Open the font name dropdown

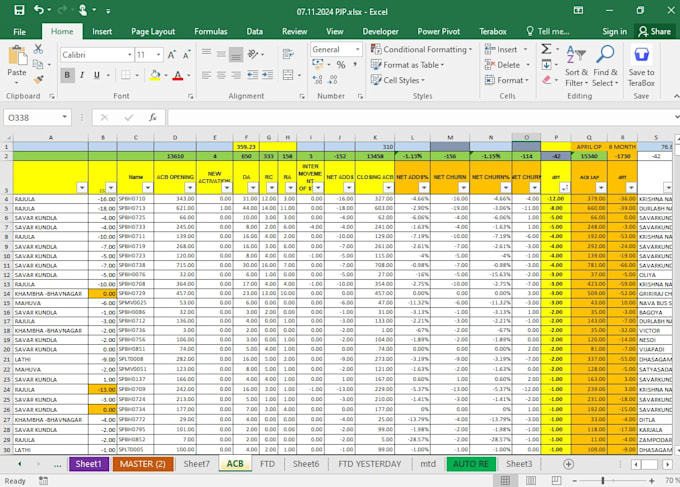(x=129, y=55)
